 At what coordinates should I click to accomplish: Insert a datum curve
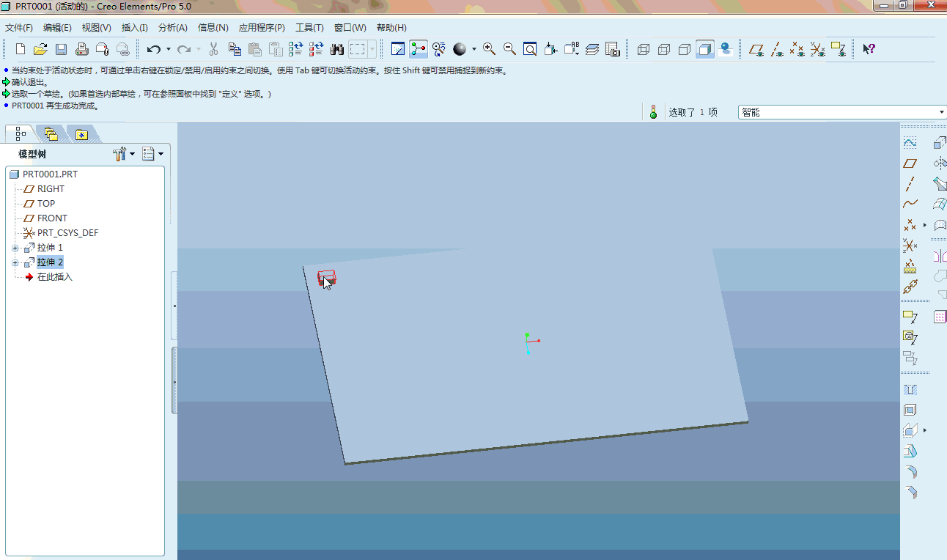pyautogui.click(x=910, y=205)
